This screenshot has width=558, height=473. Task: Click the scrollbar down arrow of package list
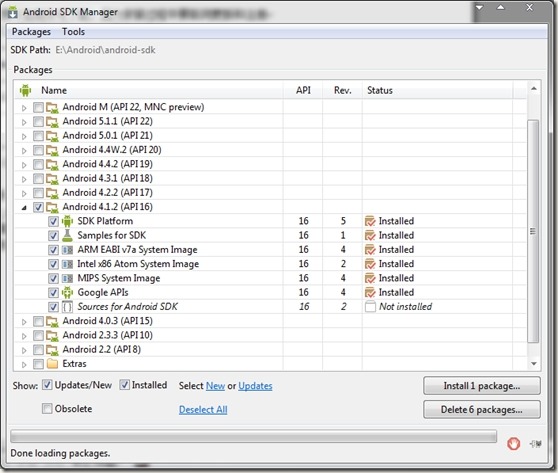533,364
